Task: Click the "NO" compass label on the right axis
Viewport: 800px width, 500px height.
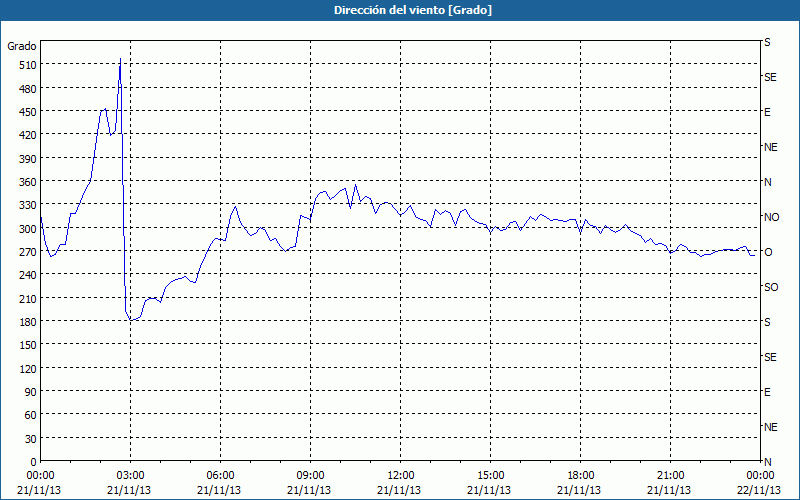Action: [x=771, y=217]
